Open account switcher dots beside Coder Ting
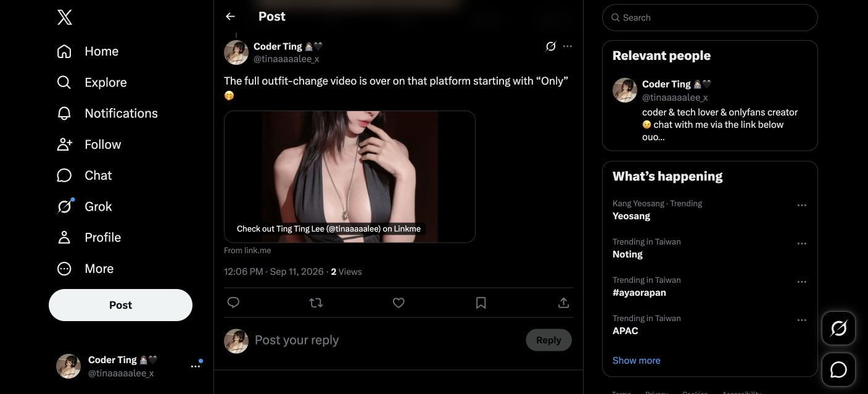The width and height of the screenshot is (868, 394). click(x=196, y=366)
